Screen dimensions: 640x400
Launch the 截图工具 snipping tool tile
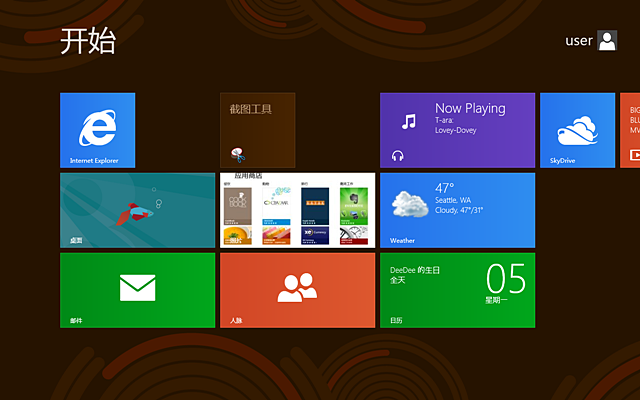click(x=258, y=130)
